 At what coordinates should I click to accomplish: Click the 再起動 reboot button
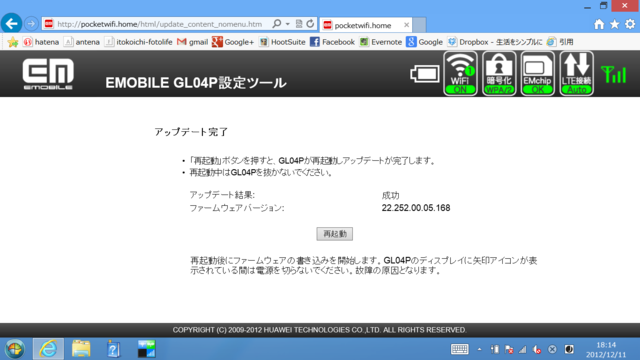pos(334,234)
